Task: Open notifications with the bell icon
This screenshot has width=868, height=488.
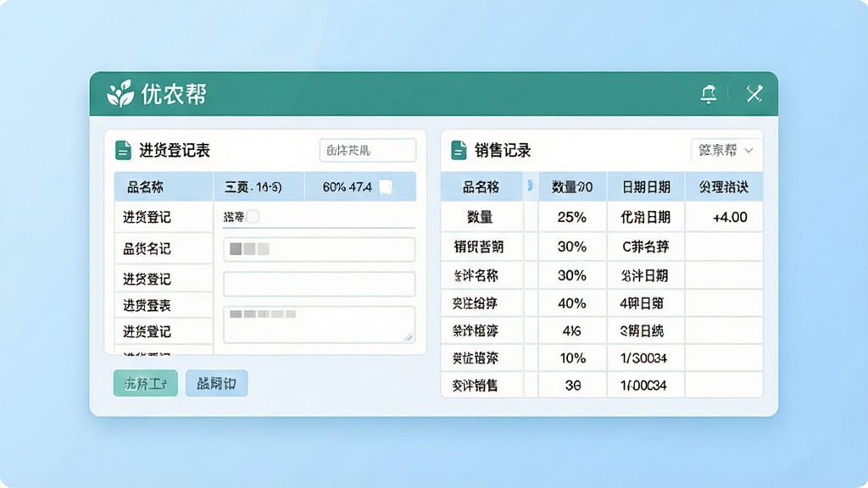Action: coord(709,94)
